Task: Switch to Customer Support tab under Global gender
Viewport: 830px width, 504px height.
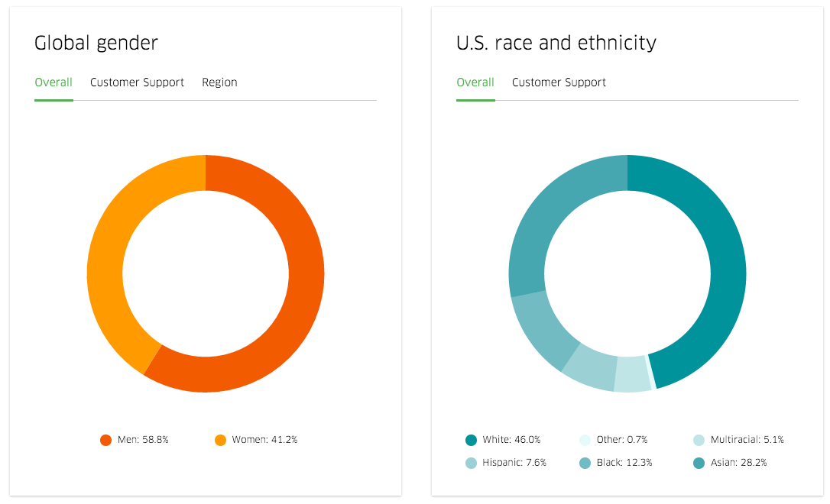Action: (x=137, y=82)
